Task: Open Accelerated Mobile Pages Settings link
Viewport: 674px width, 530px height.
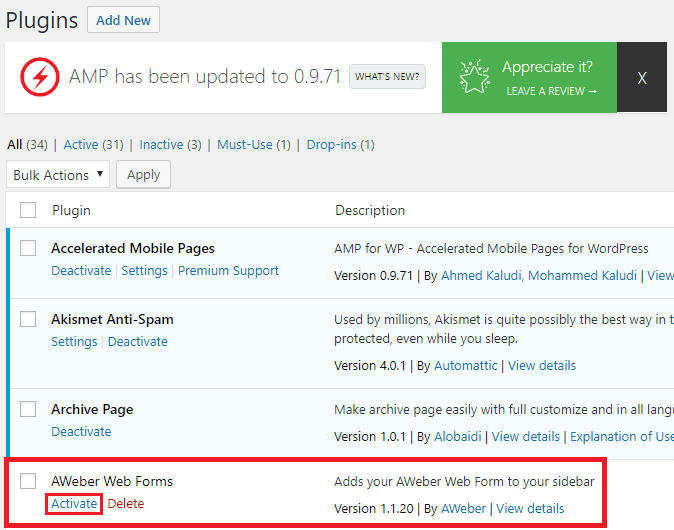Action: coord(144,270)
